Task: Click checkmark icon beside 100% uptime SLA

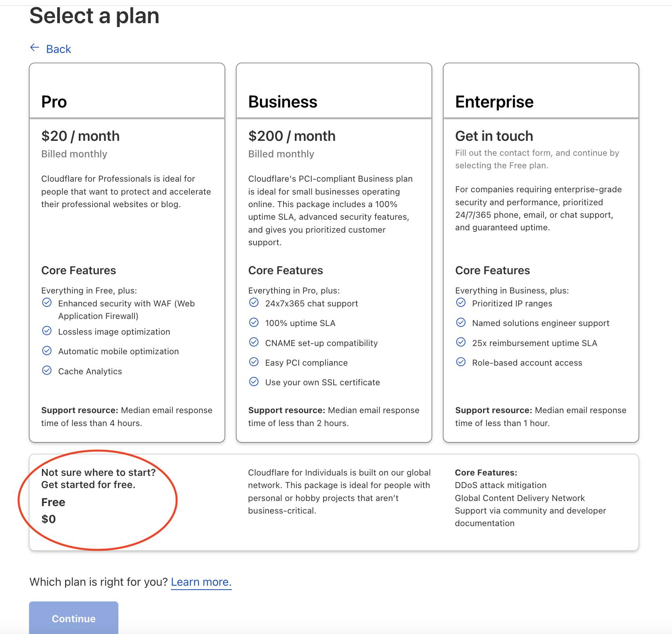Action: (x=254, y=322)
